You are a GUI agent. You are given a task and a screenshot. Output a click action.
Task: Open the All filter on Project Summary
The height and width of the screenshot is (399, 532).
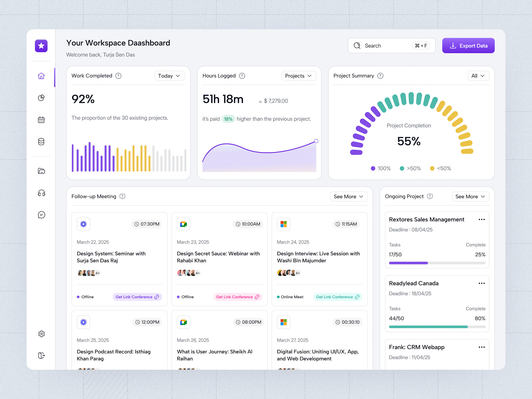(478, 76)
